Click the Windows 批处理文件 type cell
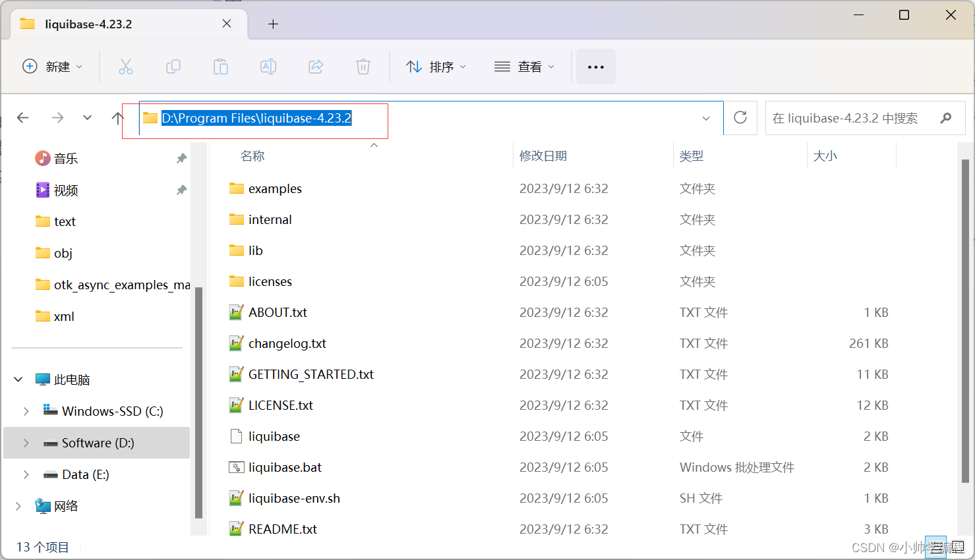The image size is (975, 560). [737, 467]
